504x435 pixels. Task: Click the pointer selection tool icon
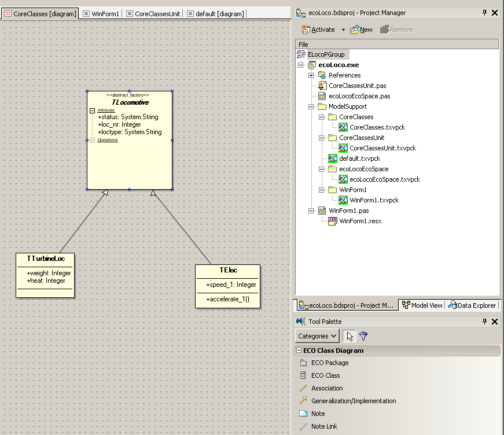(350, 336)
